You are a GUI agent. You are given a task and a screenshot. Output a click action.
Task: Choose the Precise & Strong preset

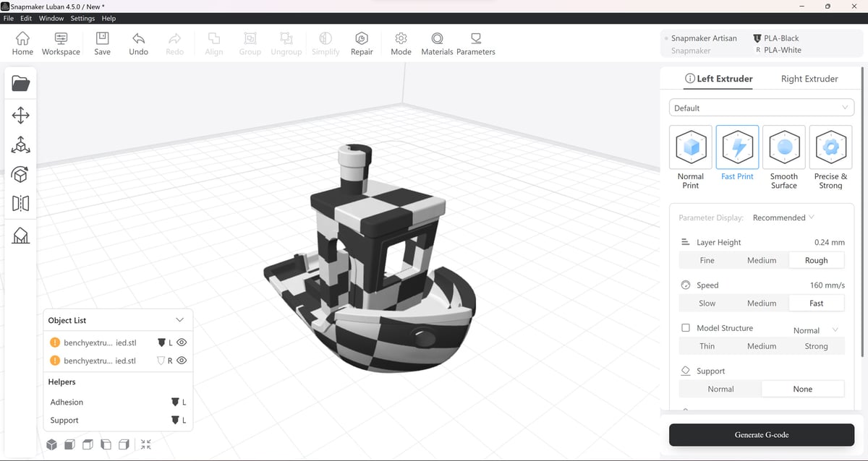pyautogui.click(x=830, y=158)
